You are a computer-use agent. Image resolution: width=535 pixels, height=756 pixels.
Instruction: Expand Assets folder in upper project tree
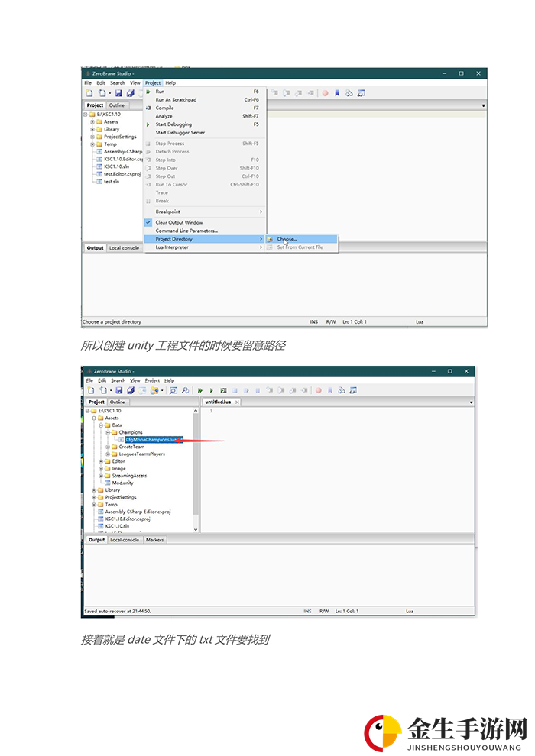92,122
